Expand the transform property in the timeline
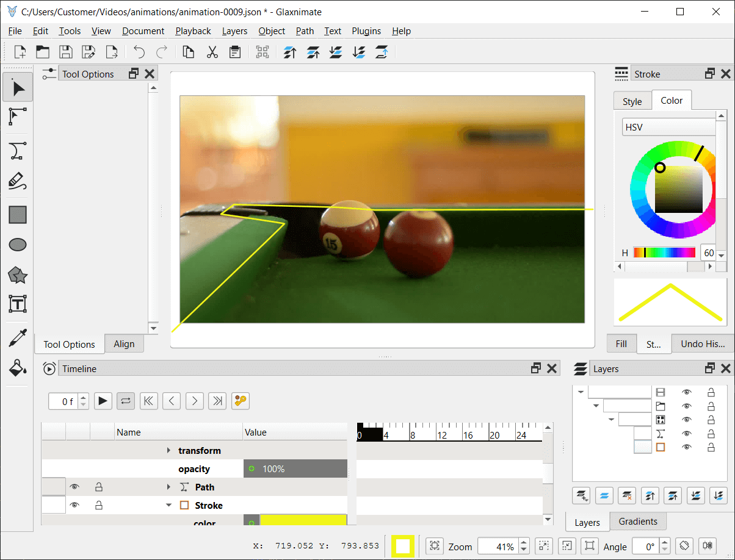735x560 pixels. coord(170,450)
